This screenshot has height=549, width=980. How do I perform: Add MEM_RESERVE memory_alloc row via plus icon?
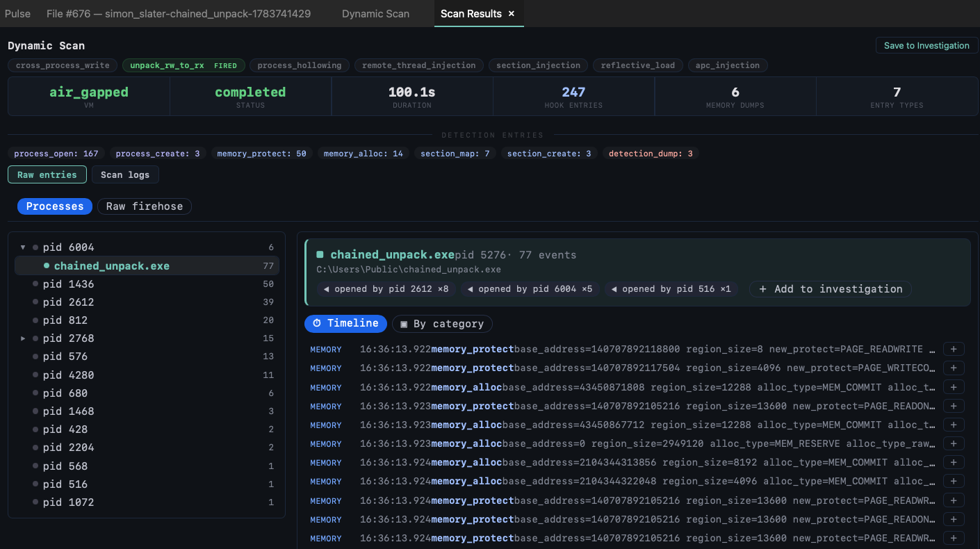pyautogui.click(x=954, y=443)
